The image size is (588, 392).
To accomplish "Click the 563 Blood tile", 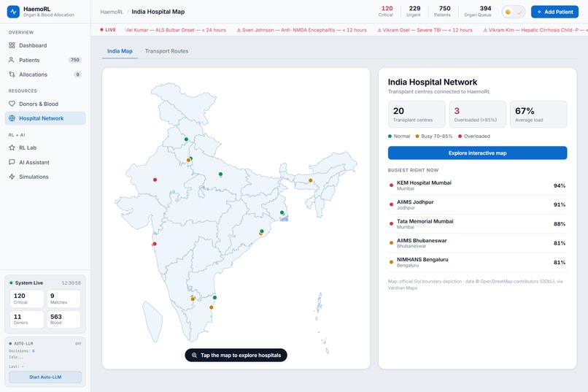I will [x=63, y=319].
